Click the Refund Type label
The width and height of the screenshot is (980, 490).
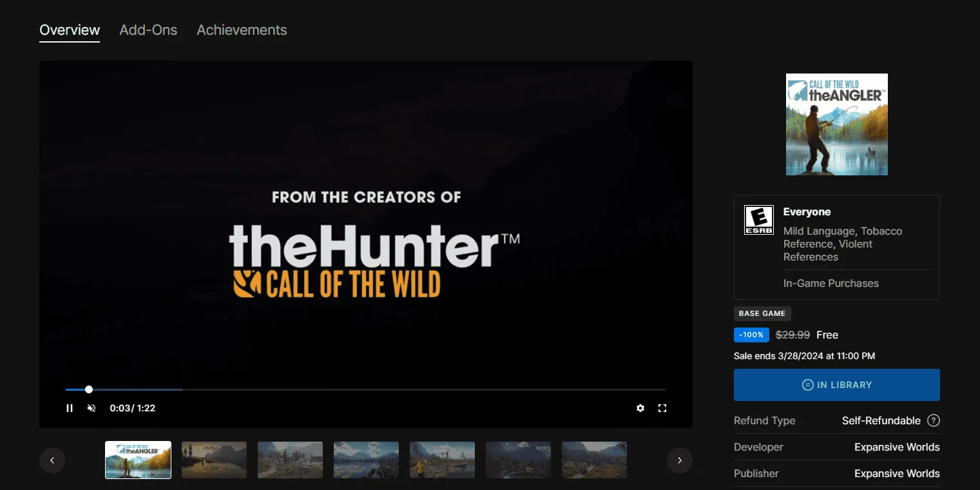(765, 420)
